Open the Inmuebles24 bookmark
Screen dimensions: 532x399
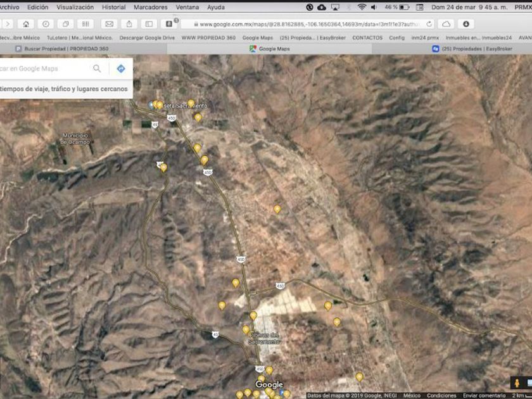[478, 37]
